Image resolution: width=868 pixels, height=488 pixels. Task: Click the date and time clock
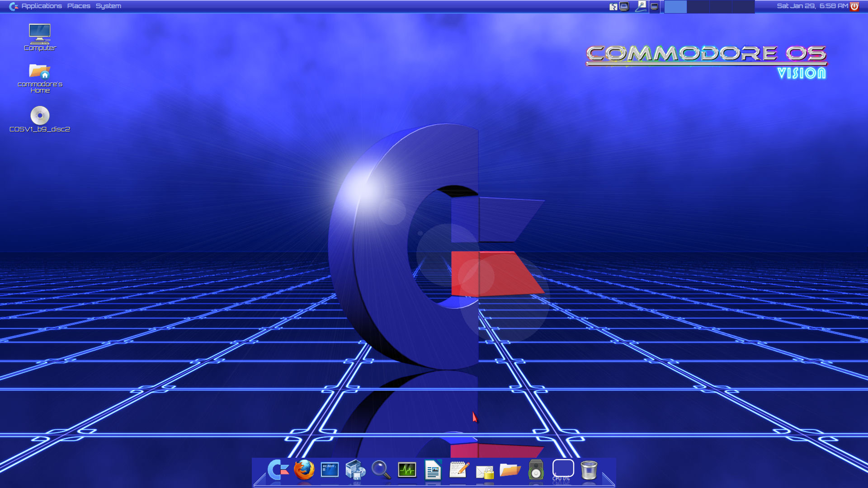coord(812,6)
